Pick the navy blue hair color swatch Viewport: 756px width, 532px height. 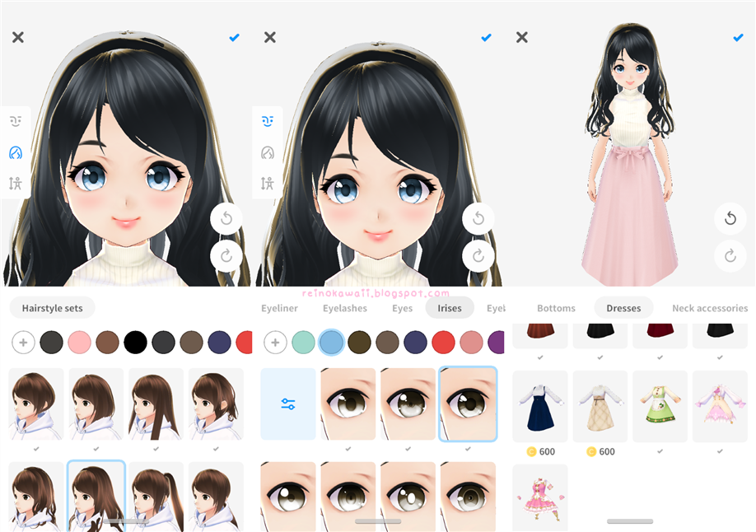pos(219,343)
